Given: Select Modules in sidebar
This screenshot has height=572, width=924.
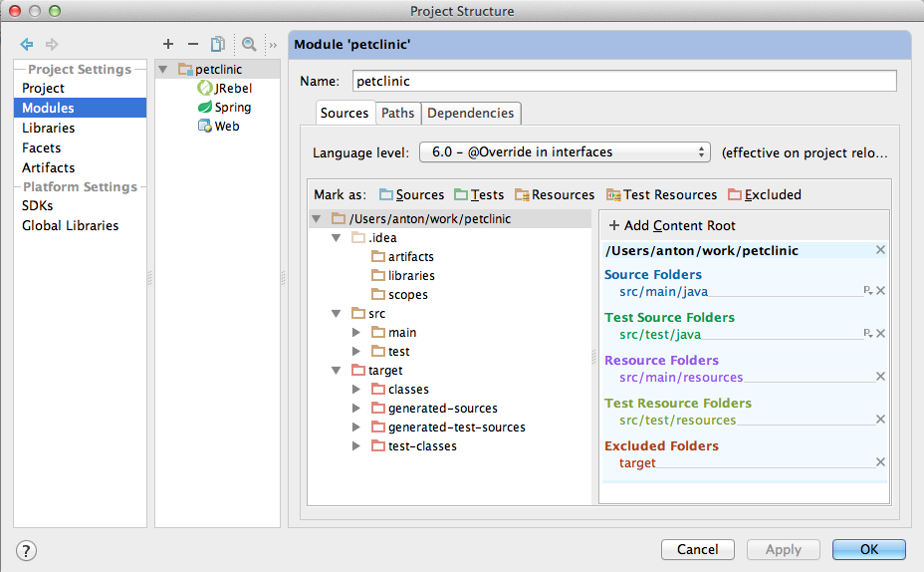Looking at the screenshot, I should click(x=80, y=108).
